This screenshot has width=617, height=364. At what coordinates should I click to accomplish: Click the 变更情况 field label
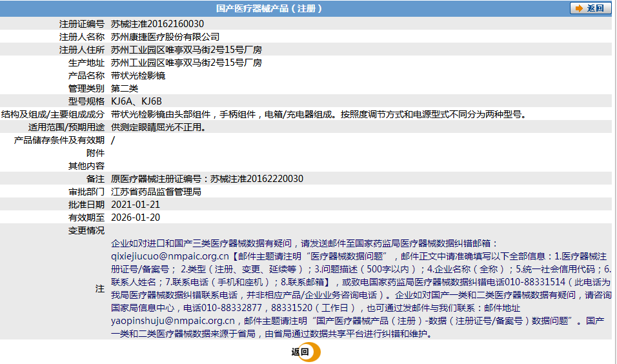86,230
